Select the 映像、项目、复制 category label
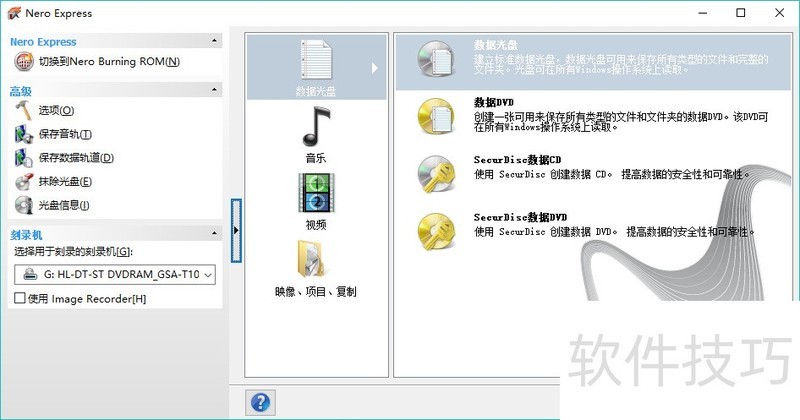This screenshot has height=420, width=800. point(316,292)
